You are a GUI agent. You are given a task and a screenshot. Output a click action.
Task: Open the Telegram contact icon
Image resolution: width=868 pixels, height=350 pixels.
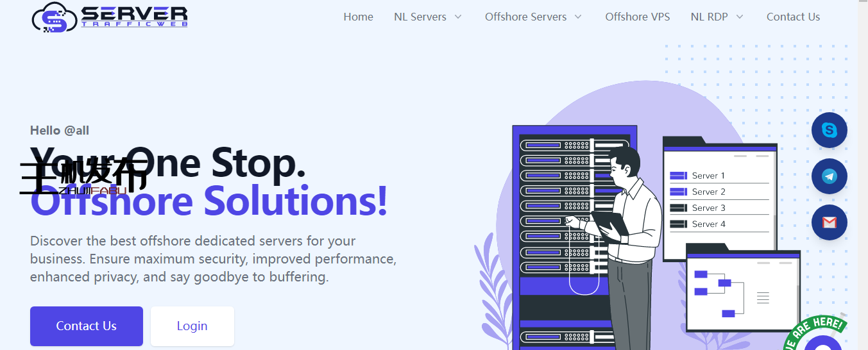coord(829,176)
